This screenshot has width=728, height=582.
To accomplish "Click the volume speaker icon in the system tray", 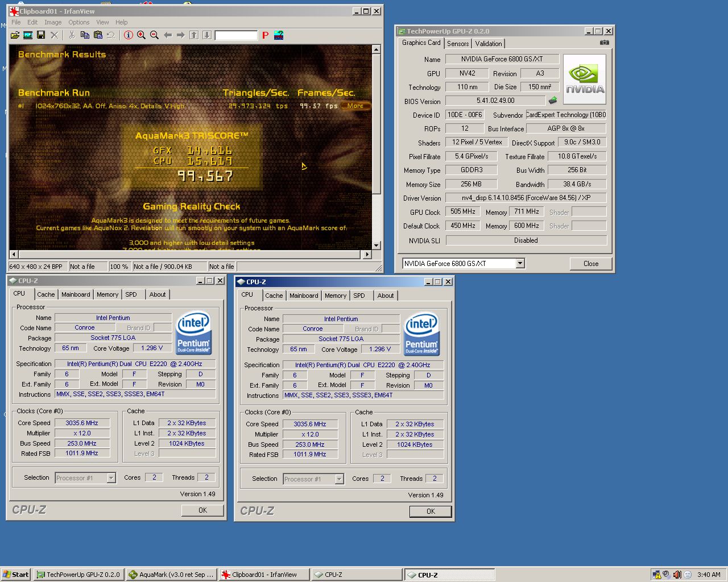I will 666,575.
